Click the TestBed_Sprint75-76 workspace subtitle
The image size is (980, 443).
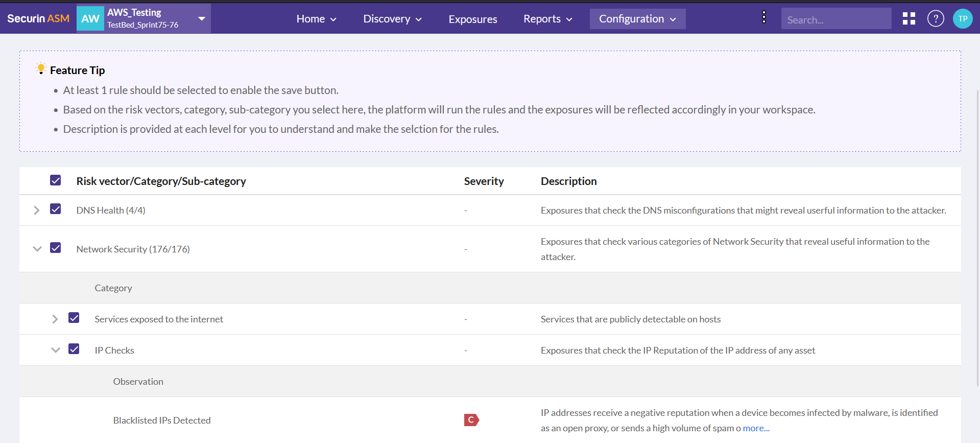pos(143,25)
